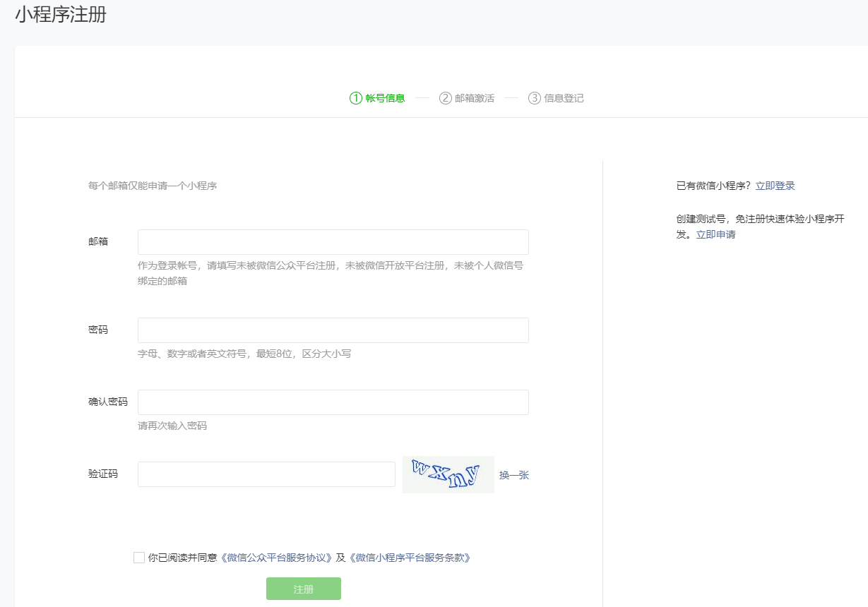
Task: Click text 创建测试号，免注册快速体验小程序开发
Action: (761, 227)
